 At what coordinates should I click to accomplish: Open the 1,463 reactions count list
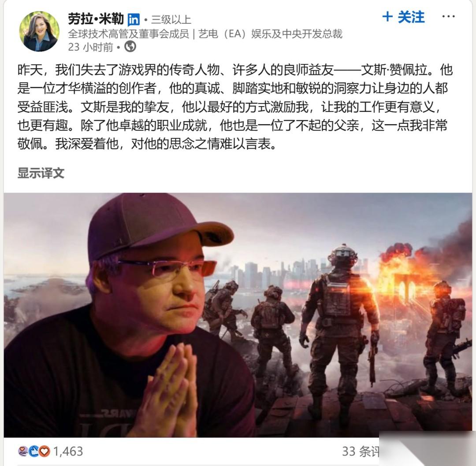click(68, 451)
